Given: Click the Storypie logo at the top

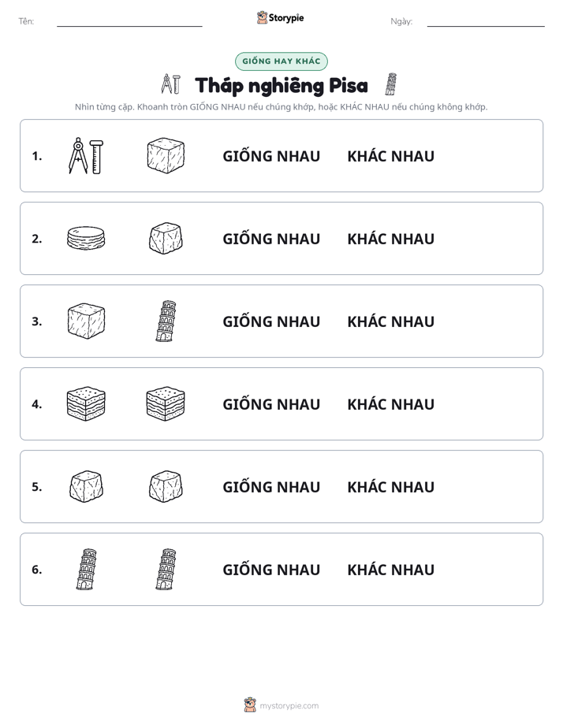Looking at the screenshot, I should (x=281, y=17).
